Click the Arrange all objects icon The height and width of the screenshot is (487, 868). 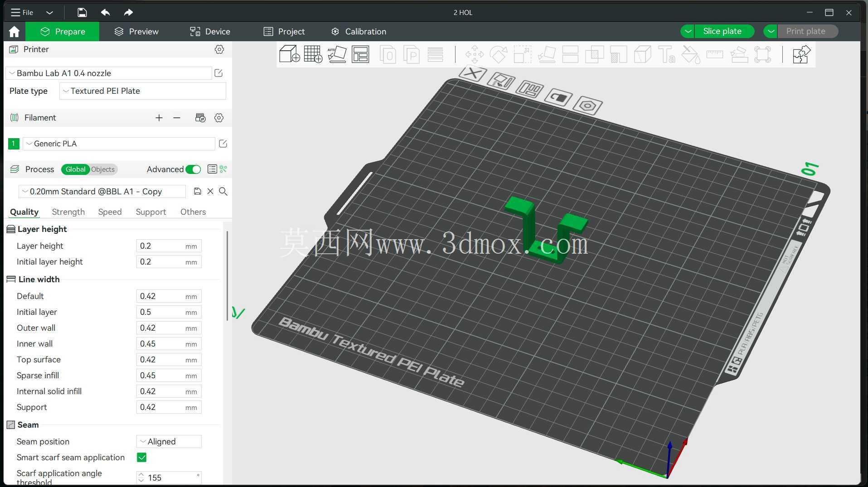click(x=360, y=54)
